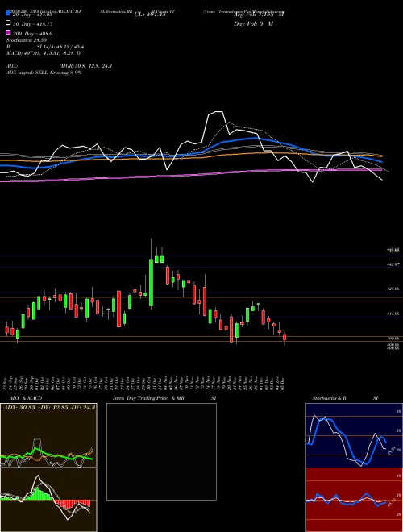Click the white 50 Day EMA legend swatch
The height and width of the screenshot is (532, 403).
click(9, 23)
